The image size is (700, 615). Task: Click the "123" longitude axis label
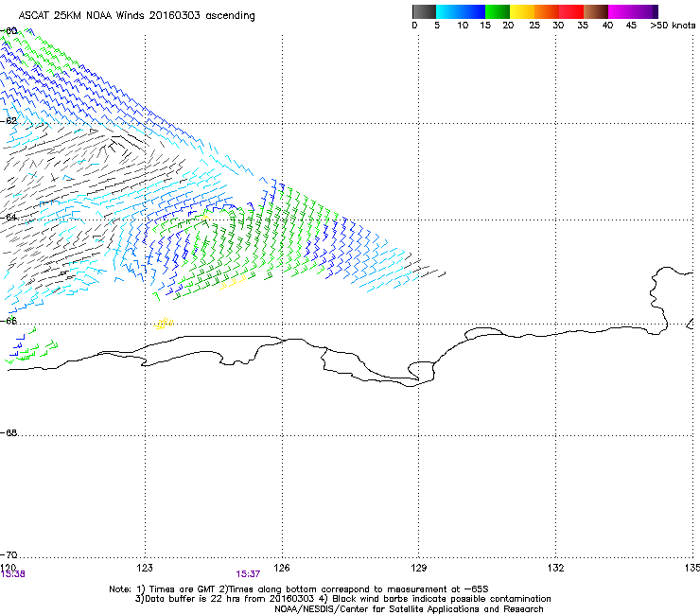145,568
